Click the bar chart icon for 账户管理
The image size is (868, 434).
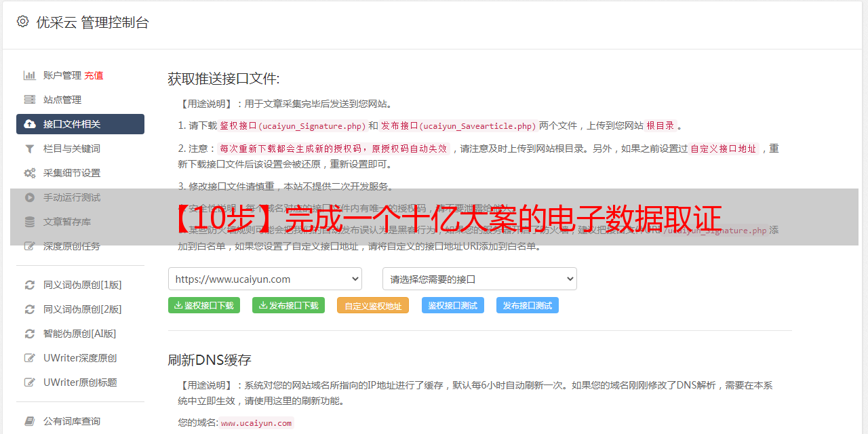pyautogui.click(x=30, y=75)
